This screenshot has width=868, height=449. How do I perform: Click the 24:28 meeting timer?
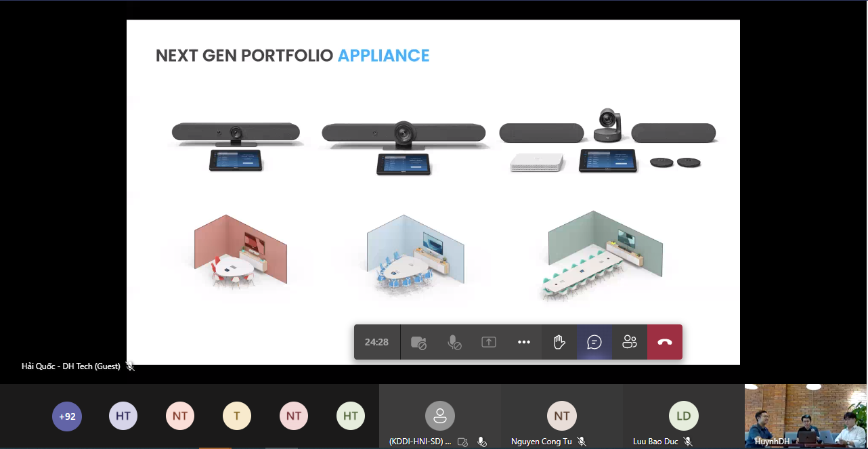click(x=376, y=343)
